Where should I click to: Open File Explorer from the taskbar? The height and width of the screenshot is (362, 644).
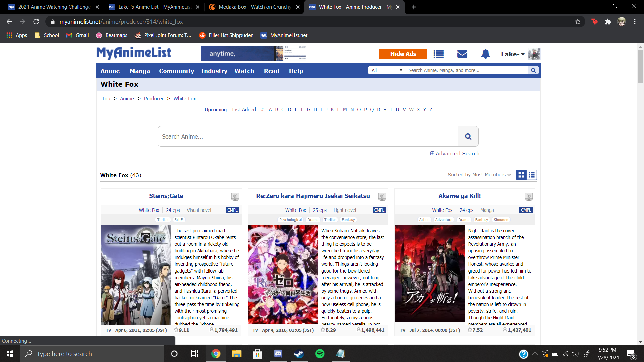[236, 354]
